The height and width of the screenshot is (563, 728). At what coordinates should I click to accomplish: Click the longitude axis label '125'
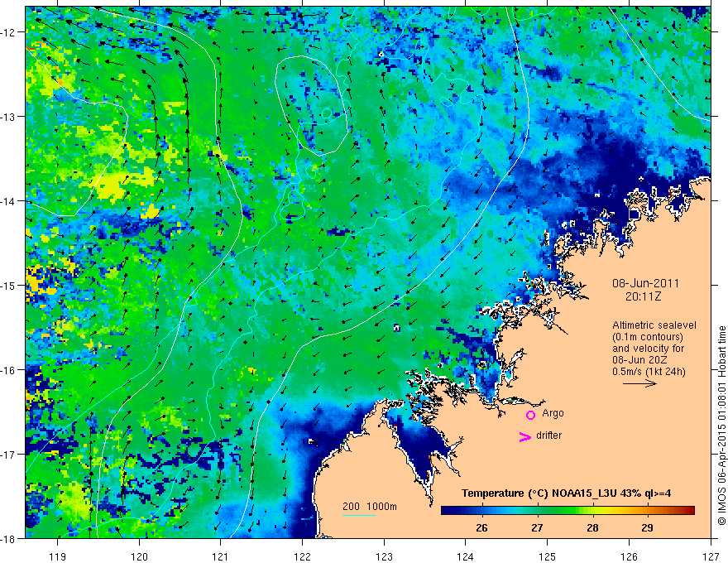pos(548,556)
